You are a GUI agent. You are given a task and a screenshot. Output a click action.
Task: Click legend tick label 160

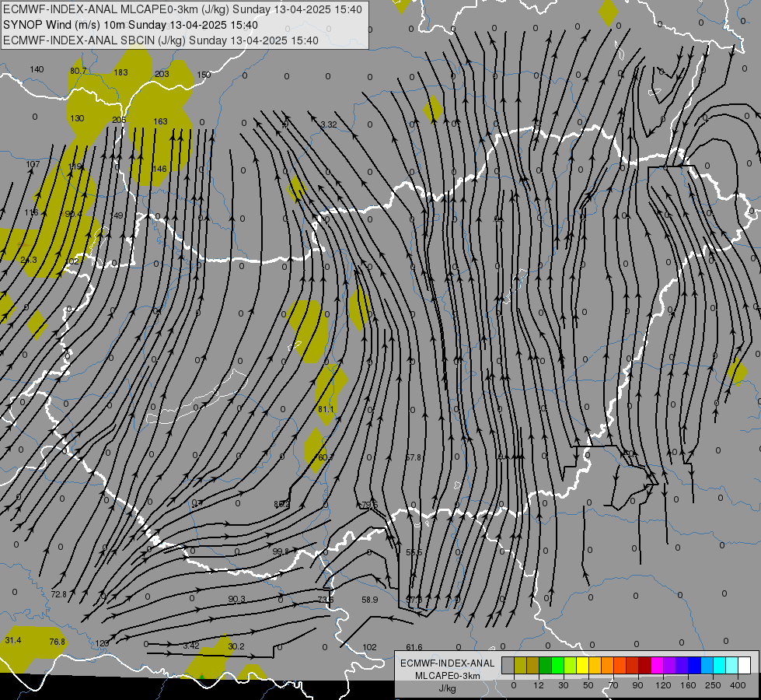pos(688,685)
